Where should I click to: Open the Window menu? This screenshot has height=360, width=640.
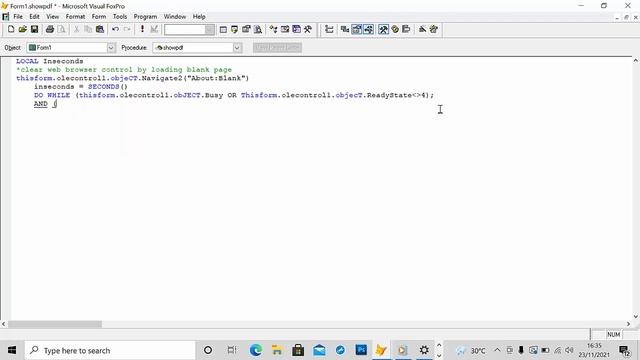click(x=175, y=17)
